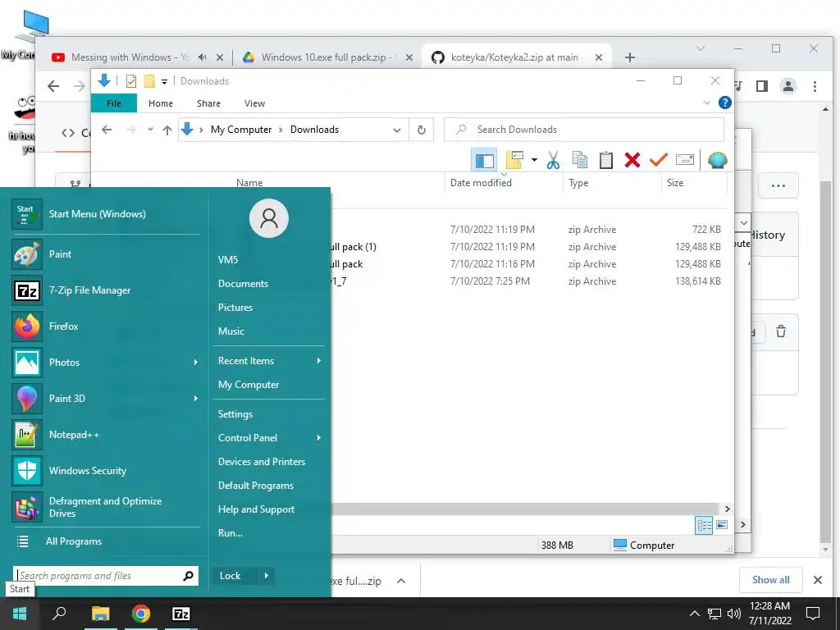Launch Firefox from the Start menu
The image size is (840, 630).
(106, 326)
